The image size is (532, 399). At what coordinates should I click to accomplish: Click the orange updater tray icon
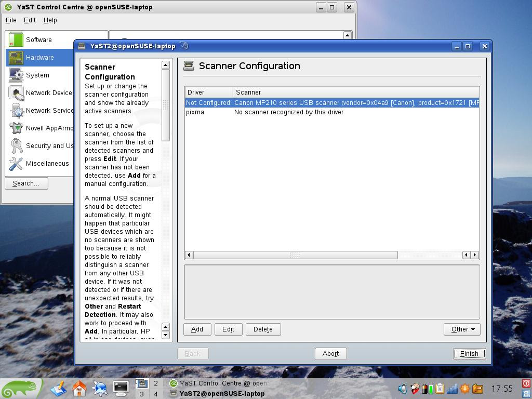tap(464, 389)
